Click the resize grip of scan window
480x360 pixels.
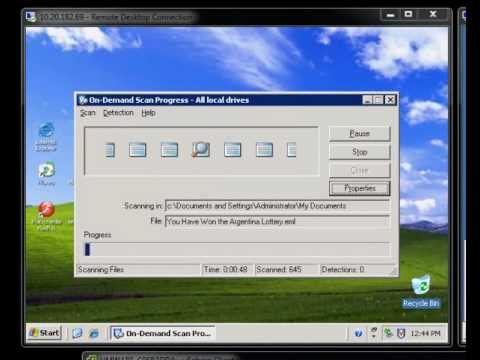pyautogui.click(x=393, y=272)
